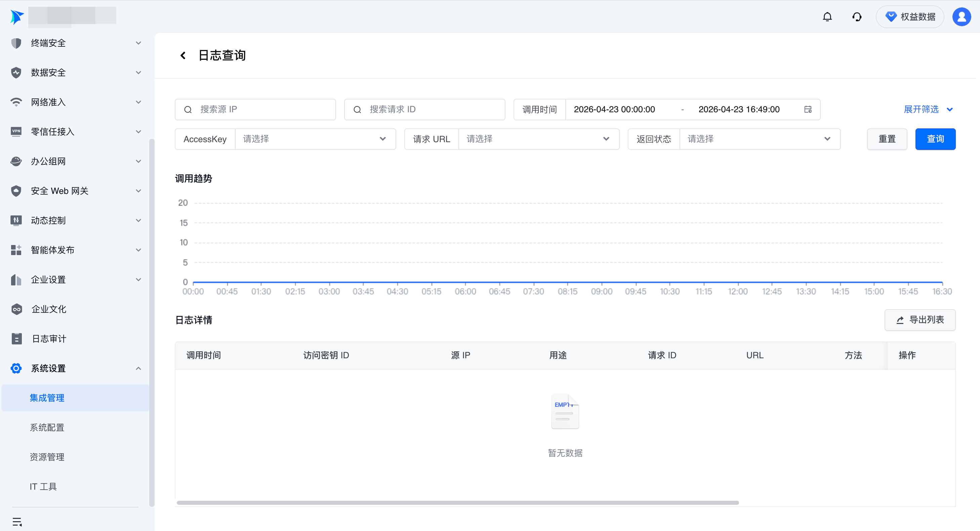Click the 数据安全 shield icon

click(x=16, y=72)
